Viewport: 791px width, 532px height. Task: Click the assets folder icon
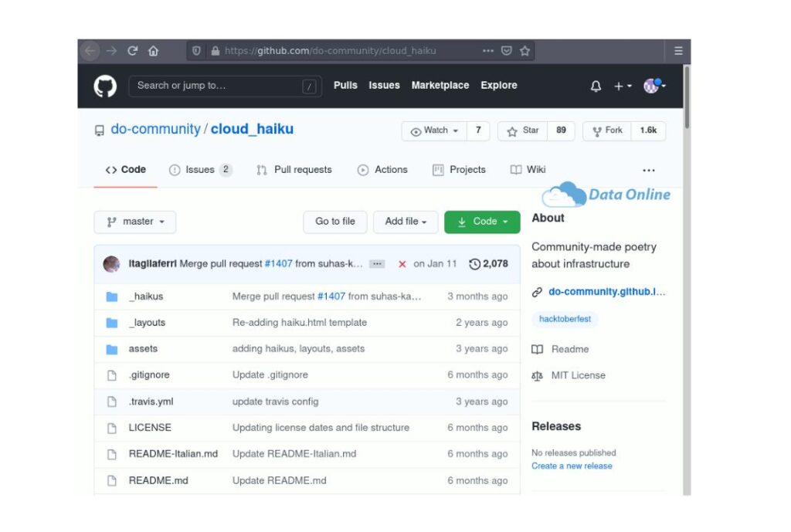112,349
